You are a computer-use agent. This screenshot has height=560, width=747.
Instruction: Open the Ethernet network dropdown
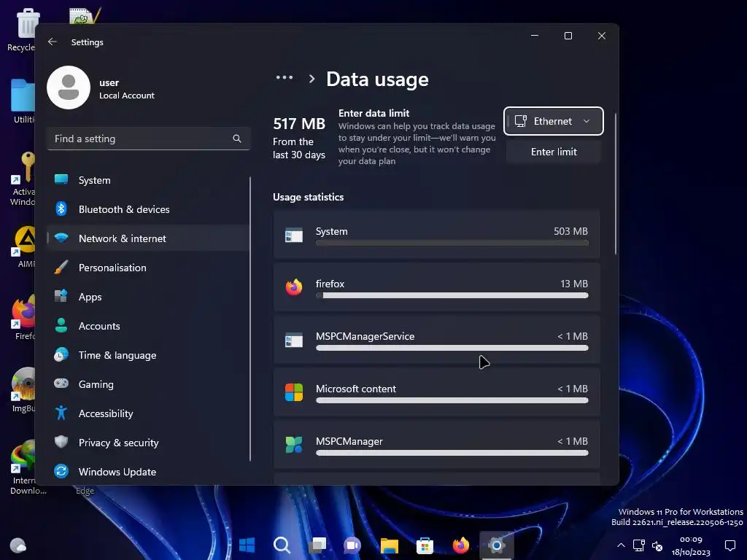(x=554, y=121)
